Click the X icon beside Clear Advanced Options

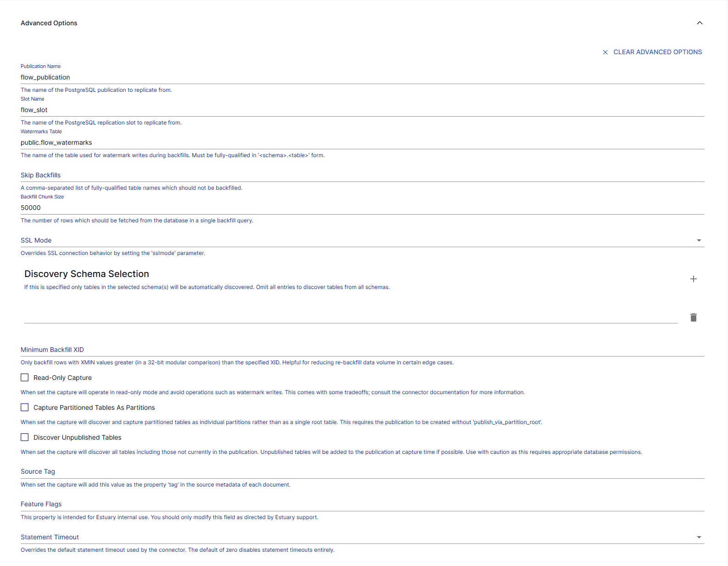[605, 52]
